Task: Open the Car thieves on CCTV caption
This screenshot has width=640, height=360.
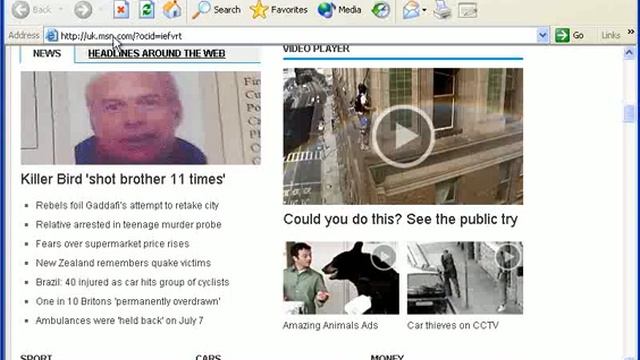Action: click(x=453, y=325)
